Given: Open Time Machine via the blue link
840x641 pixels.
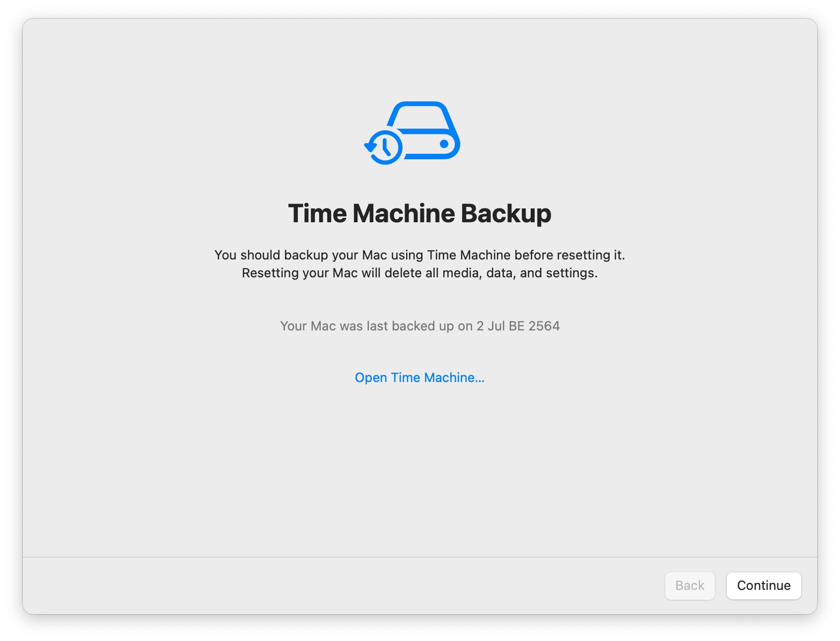Looking at the screenshot, I should (419, 378).
